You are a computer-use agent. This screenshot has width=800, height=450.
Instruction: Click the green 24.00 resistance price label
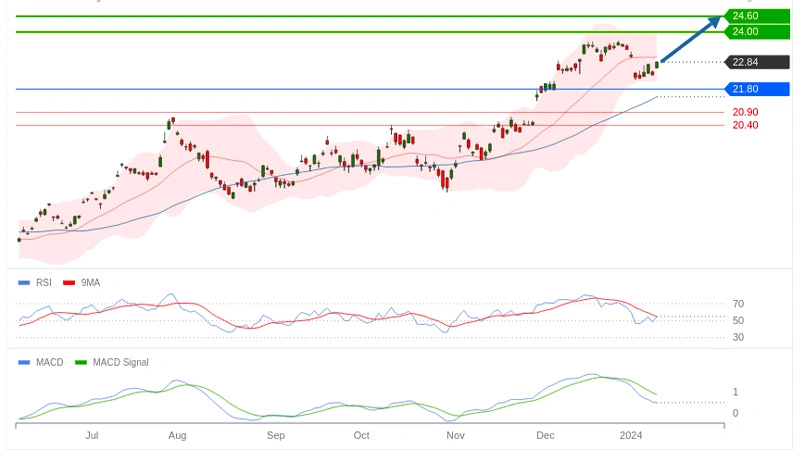coord(747,32)
